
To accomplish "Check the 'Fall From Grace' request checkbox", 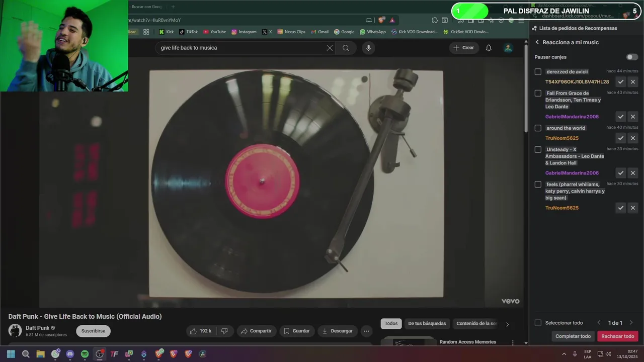I will click(538, 93).
